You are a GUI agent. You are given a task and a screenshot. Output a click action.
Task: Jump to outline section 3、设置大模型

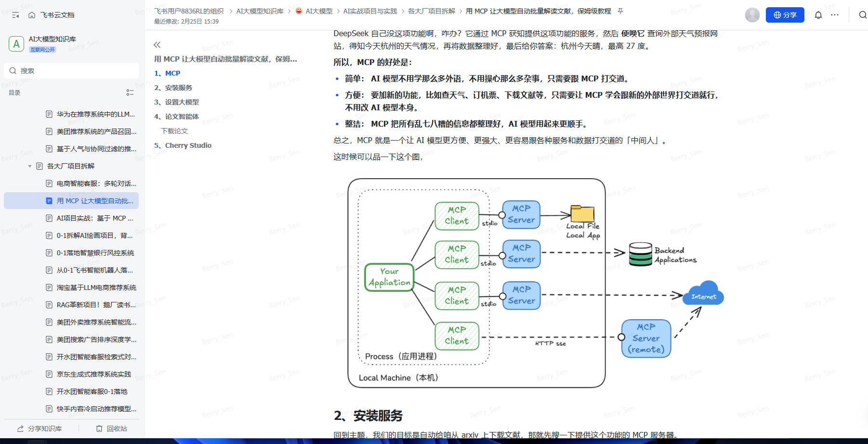177,102
